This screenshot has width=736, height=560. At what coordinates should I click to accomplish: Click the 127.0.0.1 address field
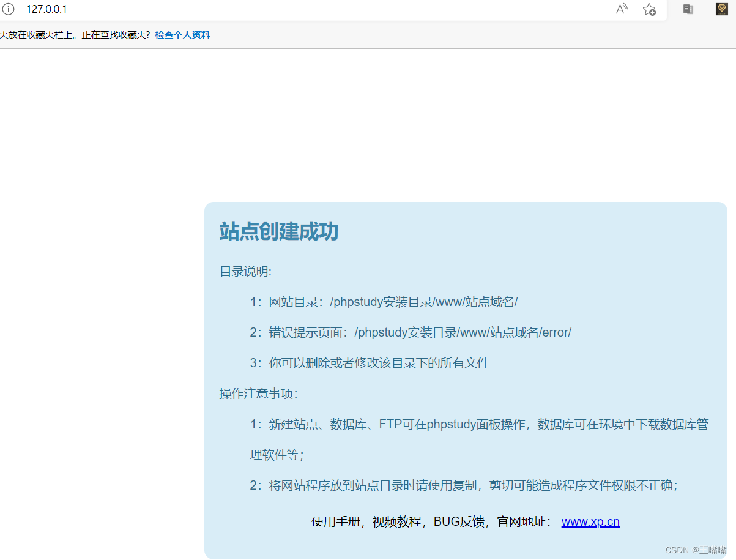46,9
